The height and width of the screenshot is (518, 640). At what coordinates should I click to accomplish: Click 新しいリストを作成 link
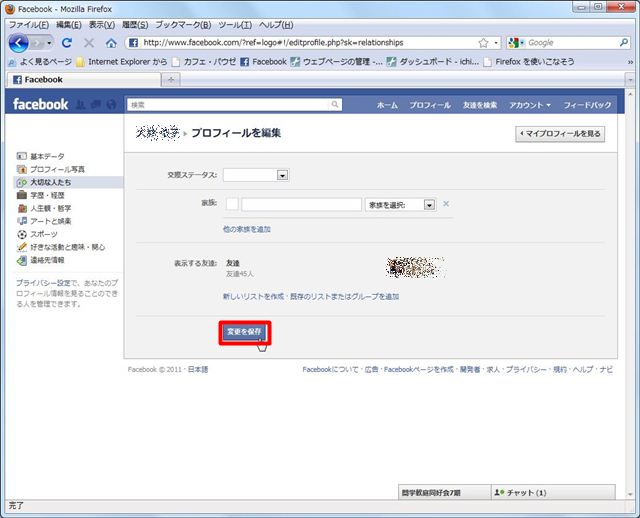coord(253,297)
